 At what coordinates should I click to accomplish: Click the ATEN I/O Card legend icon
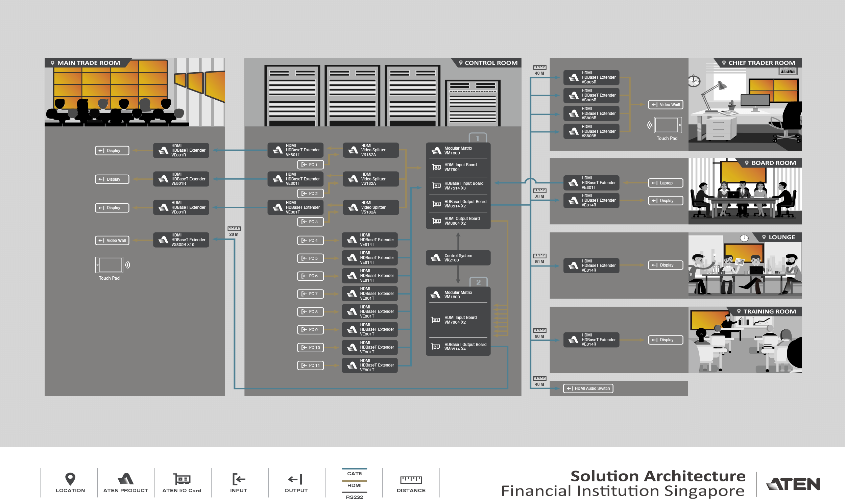pyautogui.click(x=182, y=479)
